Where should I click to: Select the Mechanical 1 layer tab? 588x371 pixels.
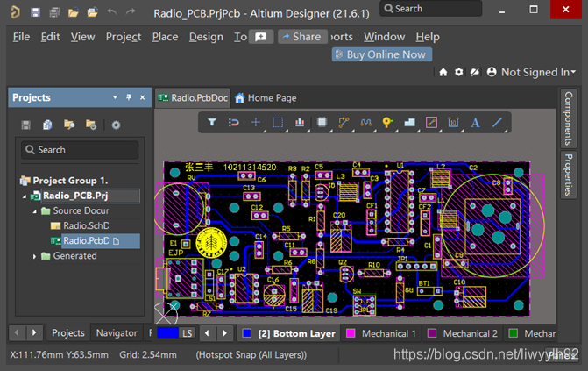click(x=383, y=333)
